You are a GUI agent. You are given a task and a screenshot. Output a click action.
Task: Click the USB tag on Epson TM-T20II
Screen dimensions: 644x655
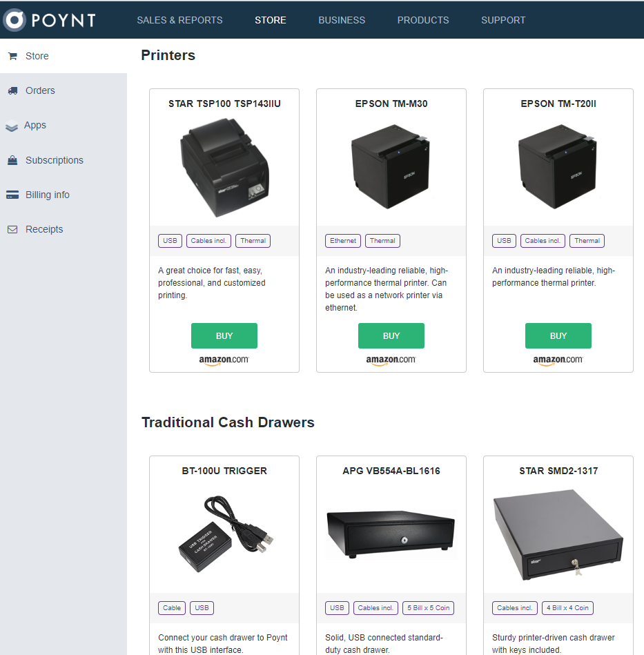coord(504,241)
